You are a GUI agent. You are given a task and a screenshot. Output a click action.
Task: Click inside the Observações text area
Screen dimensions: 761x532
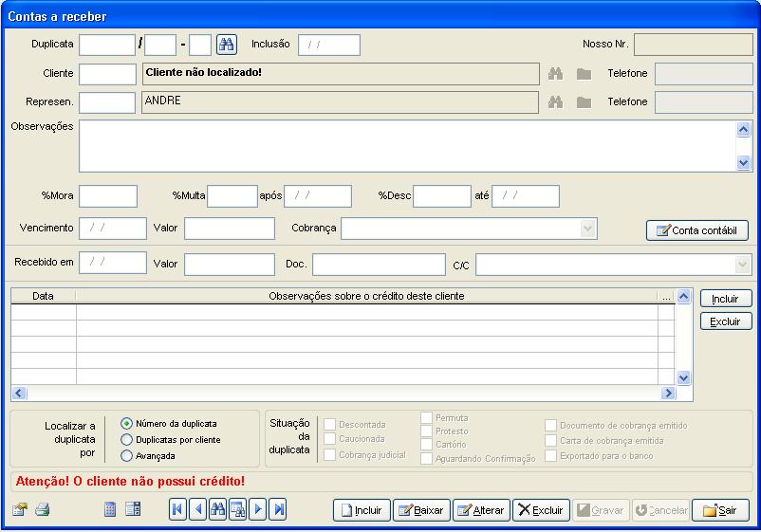pyautogui.click(x=408, y=146)
